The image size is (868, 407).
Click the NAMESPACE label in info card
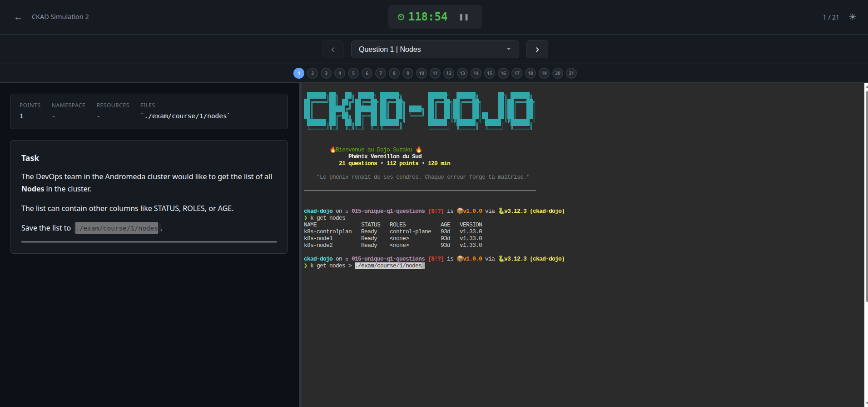click(x=69, y=105)
